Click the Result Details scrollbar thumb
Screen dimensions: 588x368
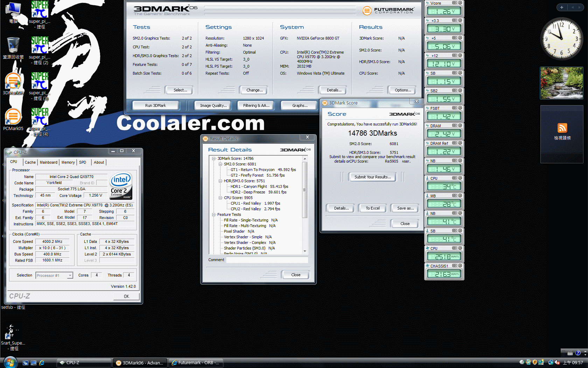pyautogui.click(x=304, y=190)
